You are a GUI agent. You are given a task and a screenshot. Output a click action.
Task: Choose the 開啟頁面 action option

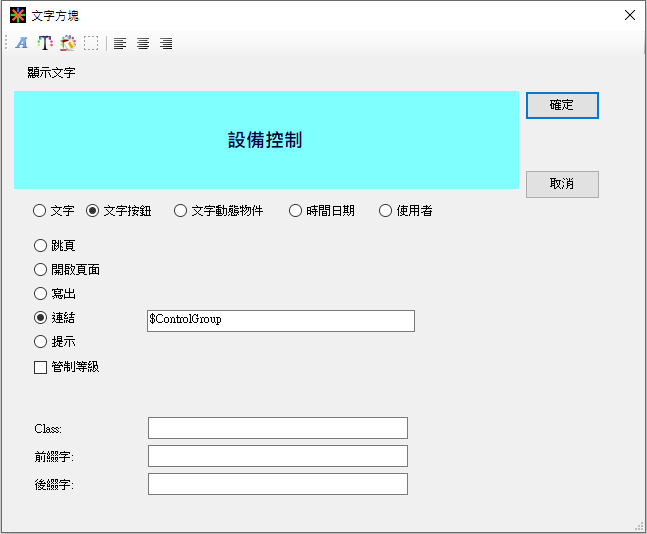[x=41, y=270]
